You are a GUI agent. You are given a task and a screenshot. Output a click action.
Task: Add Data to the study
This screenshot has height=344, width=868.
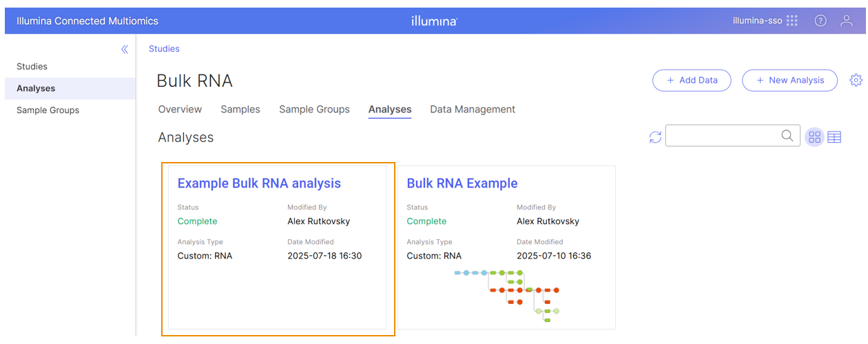pos(692,80)
